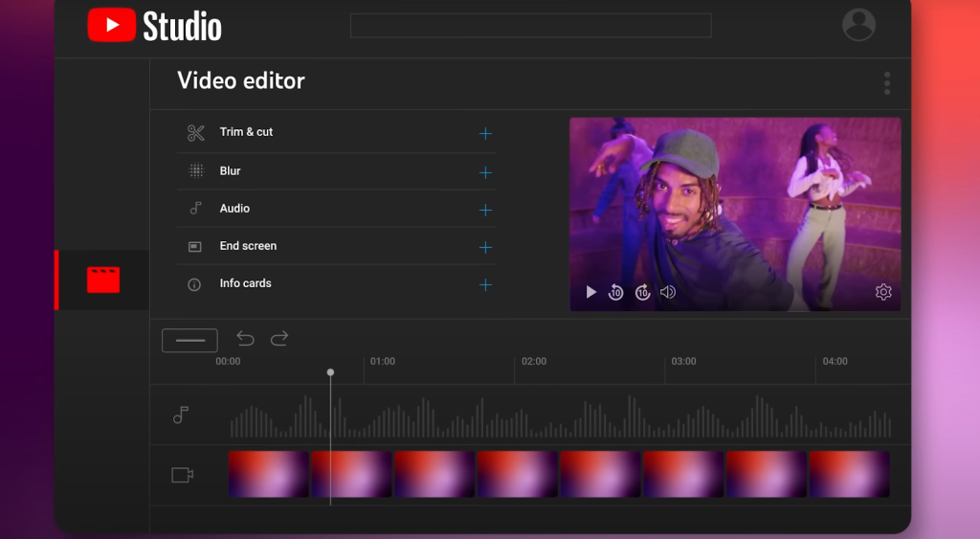Jump to 02:00 on the timeline ruler
The width and height of the screenshot is (980, 539).
(x=534, y=362)
